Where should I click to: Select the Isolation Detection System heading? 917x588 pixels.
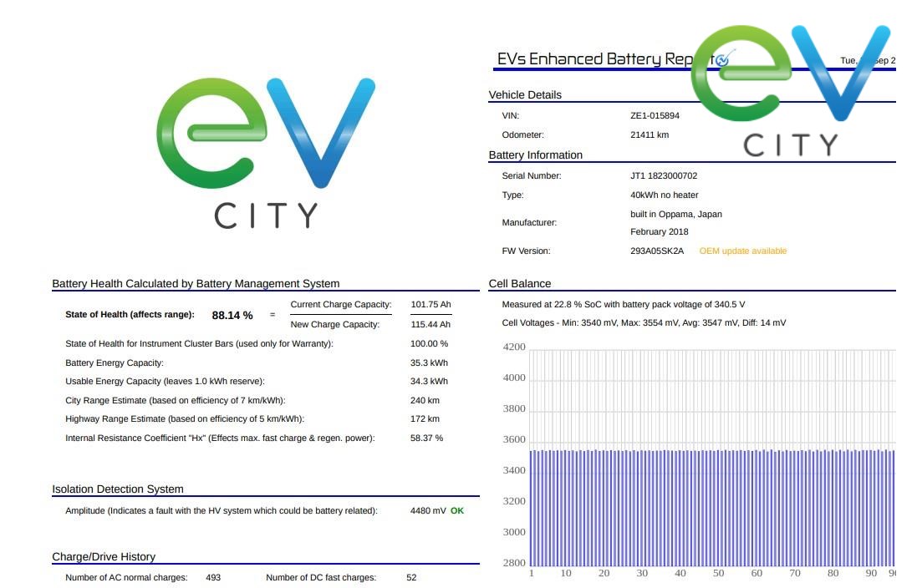[118, 489]
